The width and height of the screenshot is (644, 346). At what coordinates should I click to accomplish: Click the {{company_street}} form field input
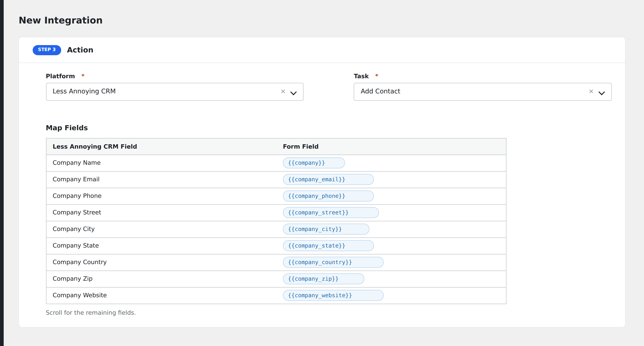click(x=331, y=213)
